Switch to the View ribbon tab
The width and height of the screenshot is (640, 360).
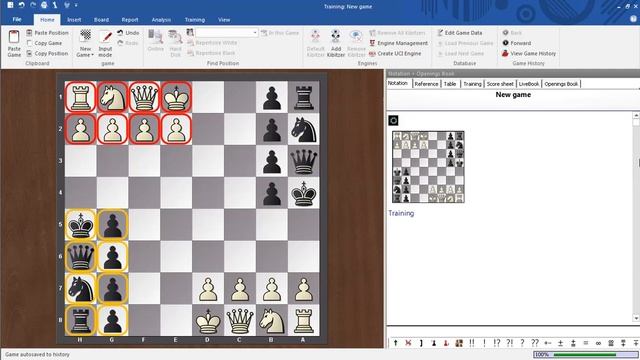tap(224, 20)
